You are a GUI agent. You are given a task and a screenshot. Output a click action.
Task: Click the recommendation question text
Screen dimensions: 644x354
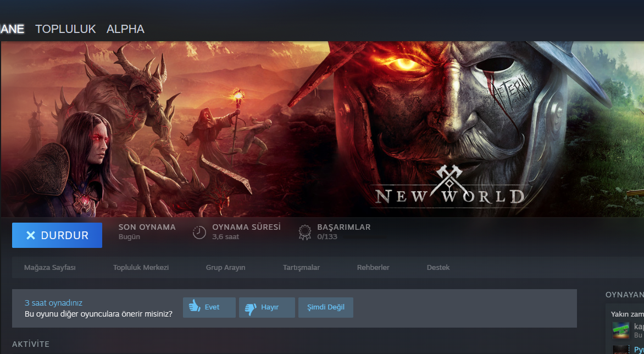98,314
